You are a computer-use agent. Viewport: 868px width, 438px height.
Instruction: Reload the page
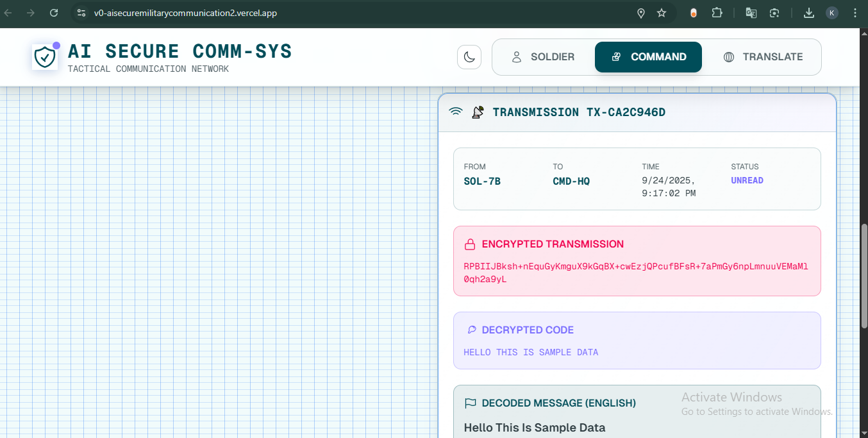pyautogui.click(x=54, y=13)
